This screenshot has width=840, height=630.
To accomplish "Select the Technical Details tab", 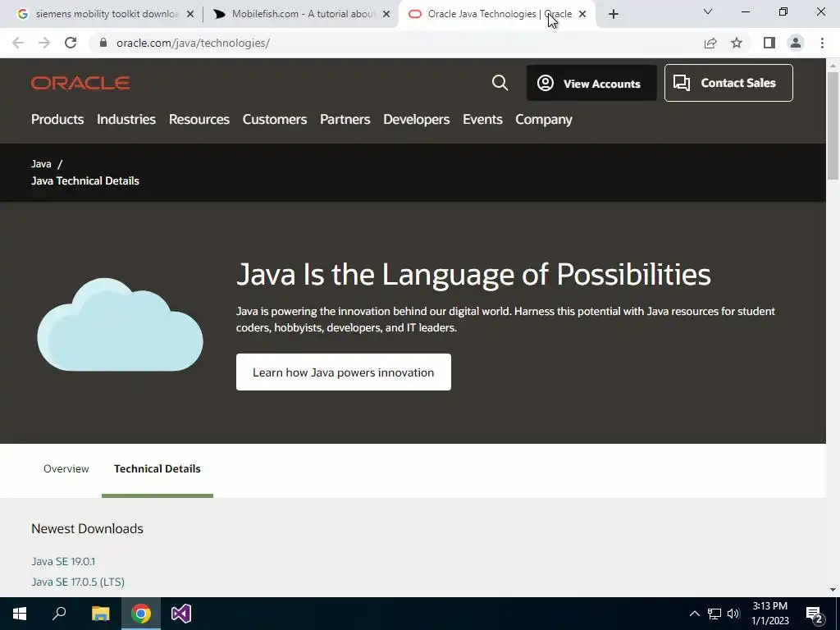I will click(157, 468).
